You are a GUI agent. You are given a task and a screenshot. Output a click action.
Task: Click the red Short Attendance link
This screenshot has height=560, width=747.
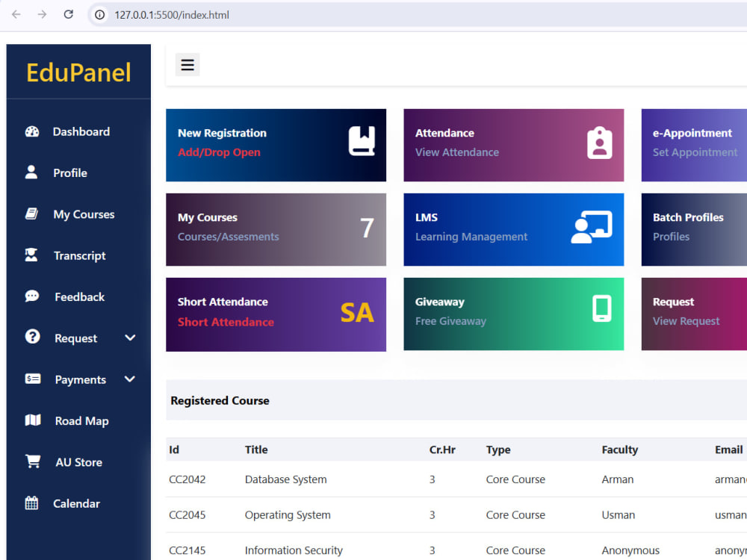tap(226, 323)
